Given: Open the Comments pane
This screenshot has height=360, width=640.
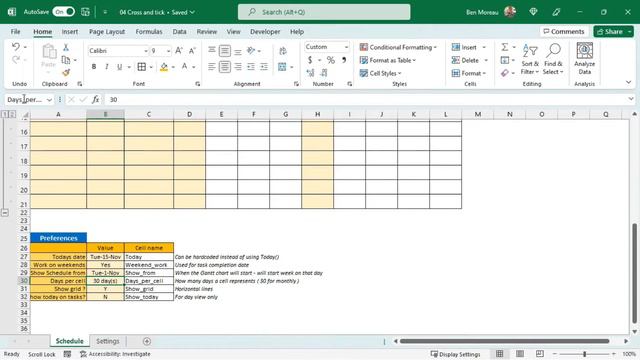Looking at the screenshot, I should pos(564,31).
